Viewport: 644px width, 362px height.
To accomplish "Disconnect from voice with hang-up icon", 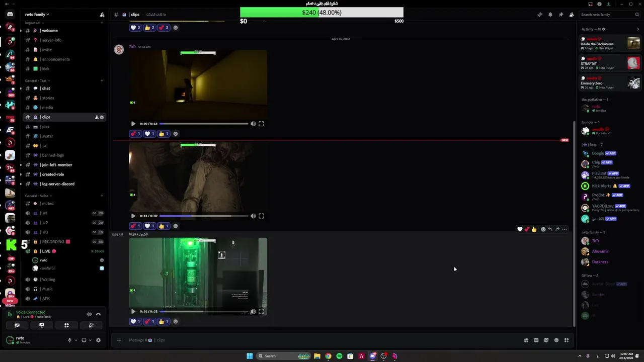I will click(x=98, y=314).
